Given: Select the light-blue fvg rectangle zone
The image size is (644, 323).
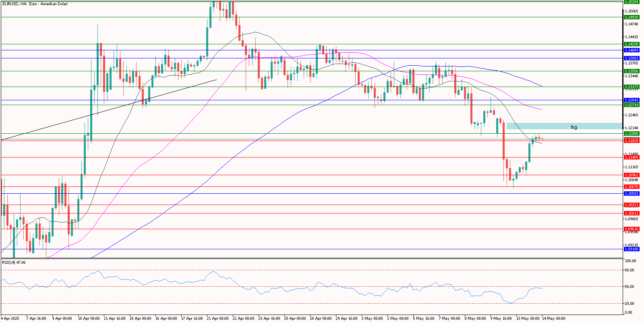Looking at the screenshot, I should pos(564,126).
